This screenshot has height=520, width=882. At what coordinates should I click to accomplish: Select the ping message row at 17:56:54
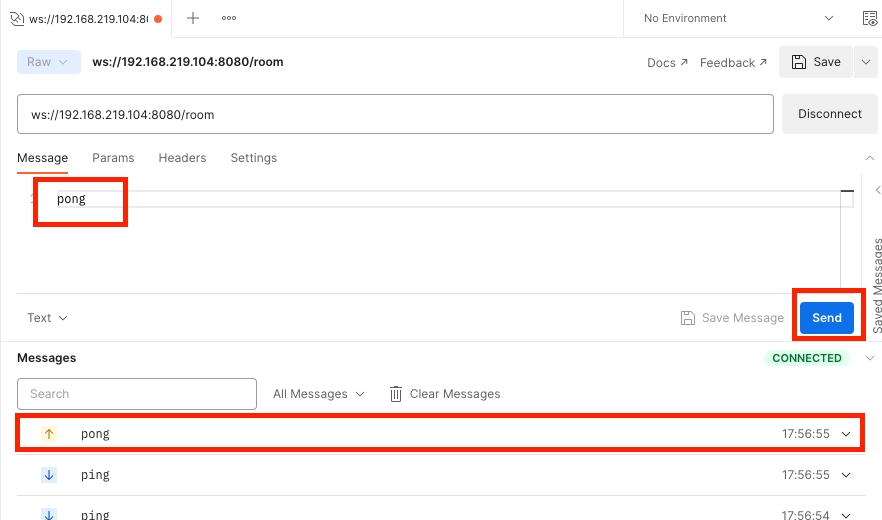[441, 509]
